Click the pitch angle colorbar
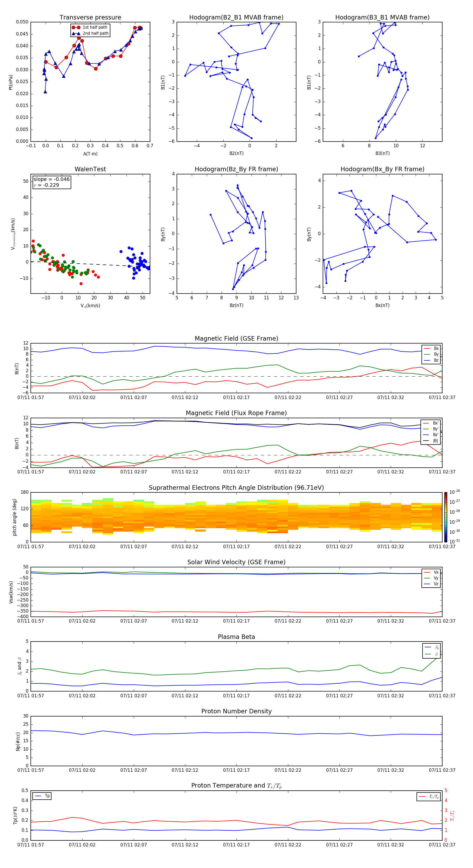473x868 pixels. point(446,517)
